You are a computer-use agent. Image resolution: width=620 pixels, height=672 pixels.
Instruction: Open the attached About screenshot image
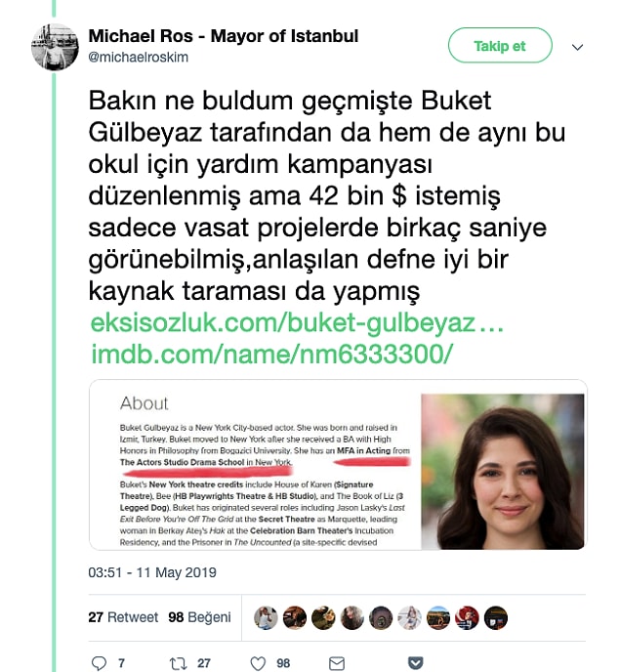(x=338, y=465)
